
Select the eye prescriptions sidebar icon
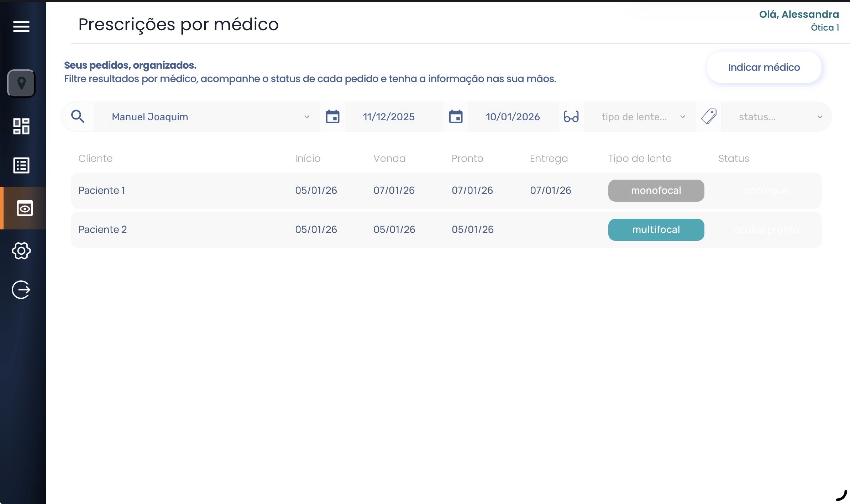(x=25, y=208)
